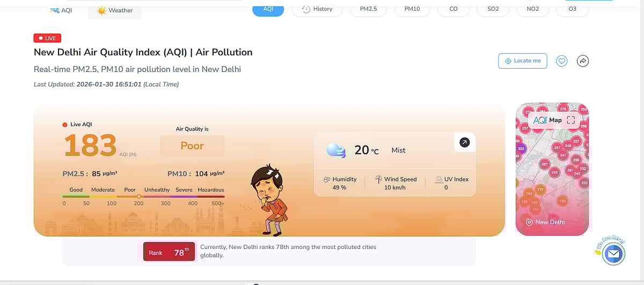Switch to the AQI tab at top left

pyautogui.click(x=61, y=10)
